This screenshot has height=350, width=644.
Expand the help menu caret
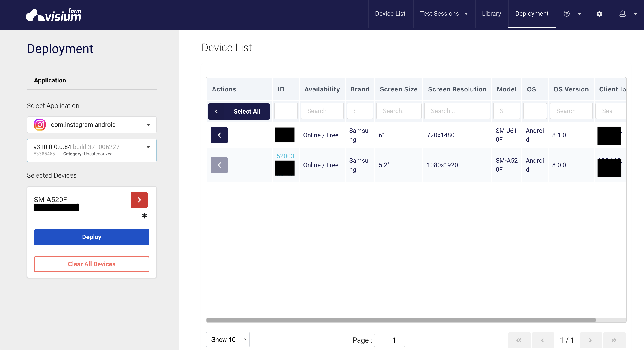coord(580,14)
